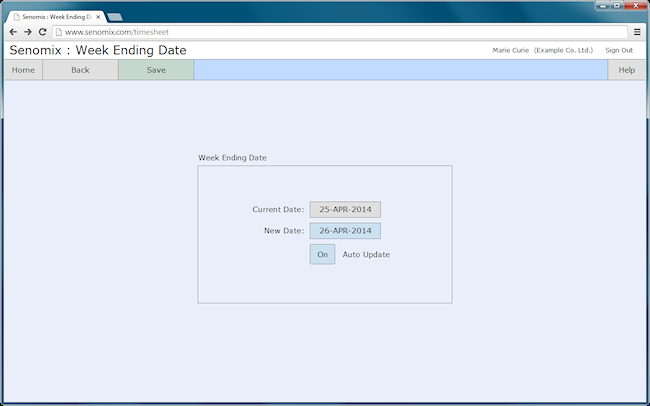This screenshot has width=650, height=406.
Task: Click the New Date: label
Action: pos(284,231)
